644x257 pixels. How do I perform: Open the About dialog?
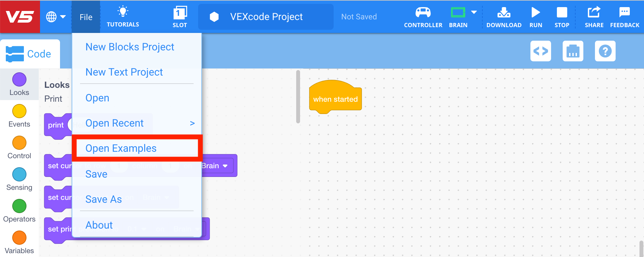pyautogui.click(x=99, y=225)
